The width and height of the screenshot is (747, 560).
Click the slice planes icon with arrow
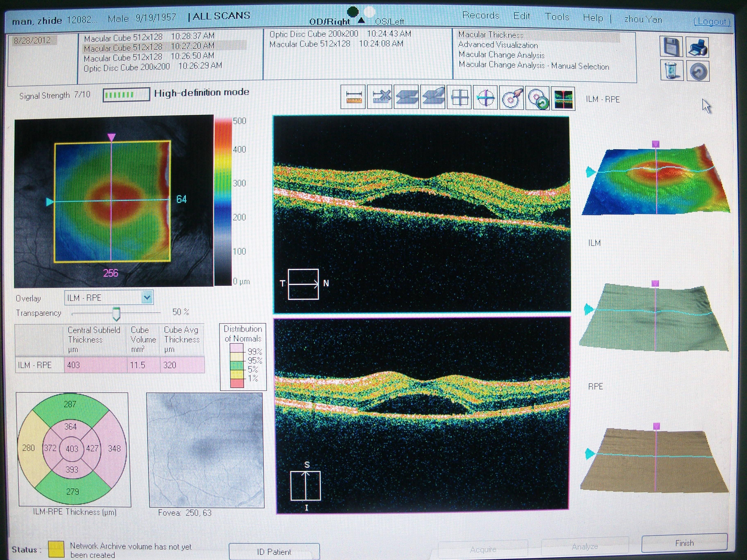tap(433, 97)
